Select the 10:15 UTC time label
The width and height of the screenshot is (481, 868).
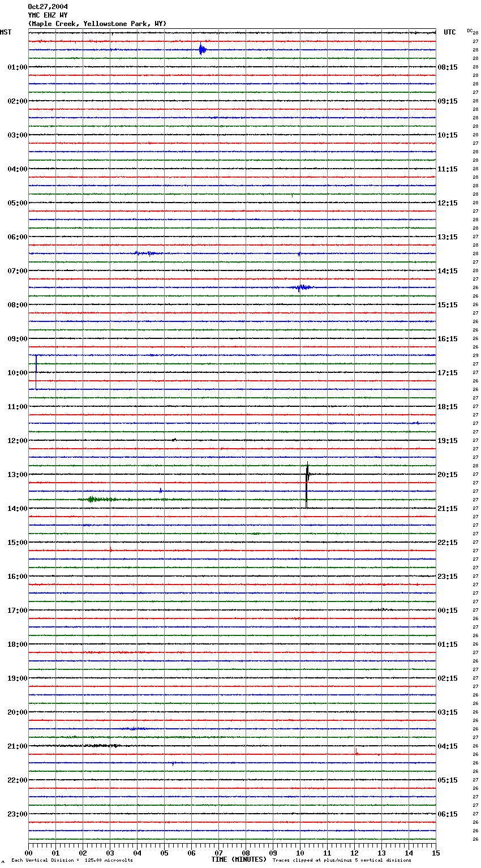coord(448,135)
